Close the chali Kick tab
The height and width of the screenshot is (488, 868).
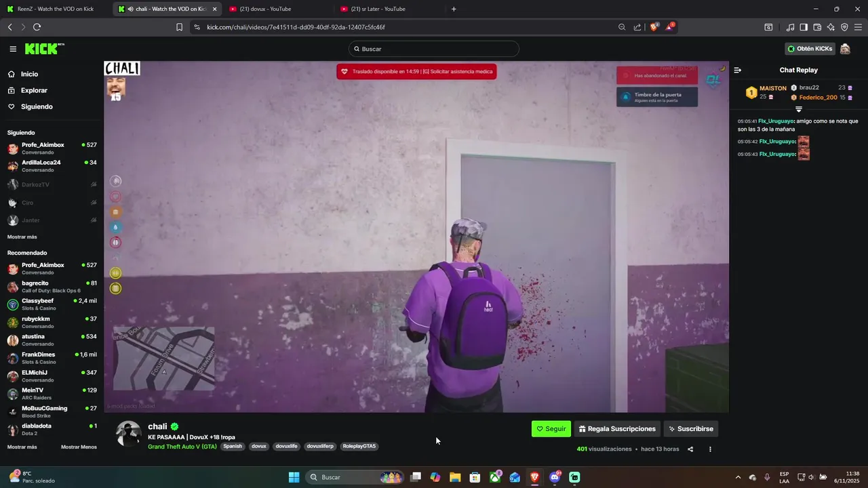tap(214, 9)
